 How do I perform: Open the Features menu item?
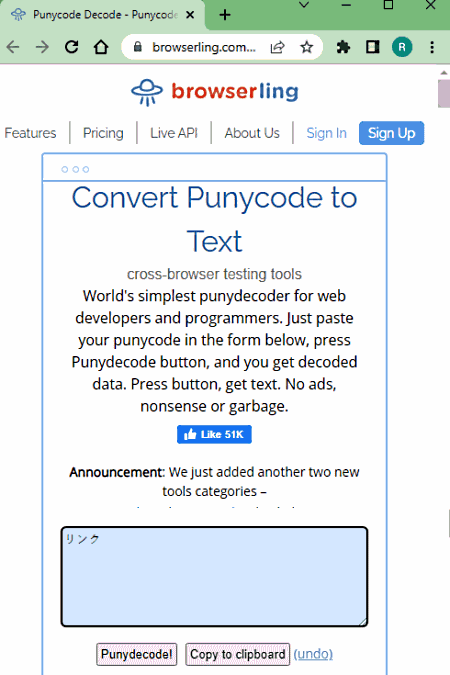pyautogui.click(x=30, y=133)
